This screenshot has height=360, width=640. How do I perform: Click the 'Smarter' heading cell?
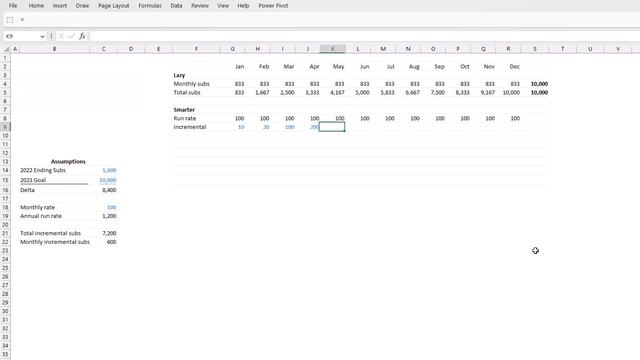[184, 110]
